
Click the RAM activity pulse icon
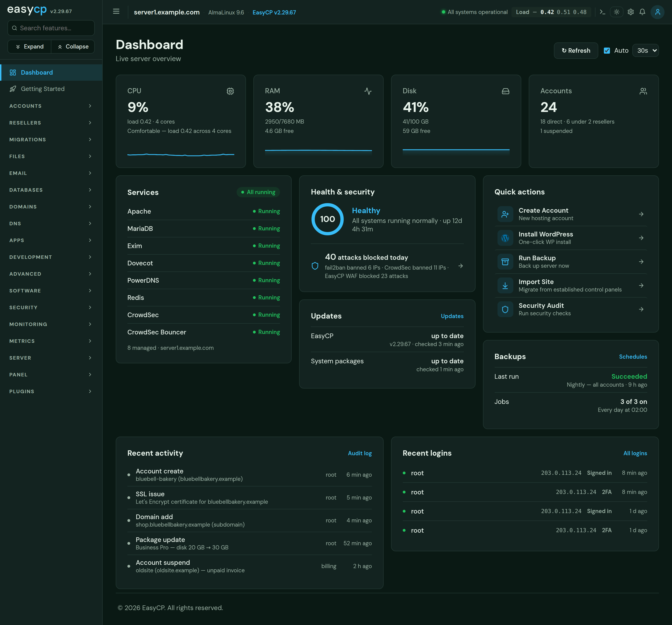pyautogui.click(x=368, y=91)
